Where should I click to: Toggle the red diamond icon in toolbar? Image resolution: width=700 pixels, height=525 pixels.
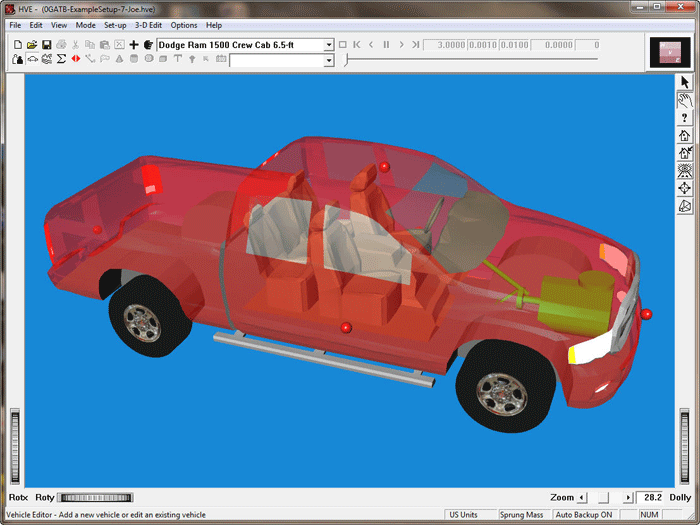(x=76, y=60)
